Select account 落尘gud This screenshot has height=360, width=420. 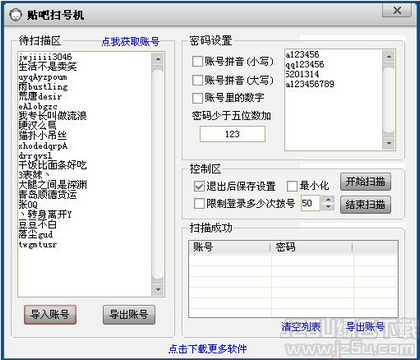[36, 234]
